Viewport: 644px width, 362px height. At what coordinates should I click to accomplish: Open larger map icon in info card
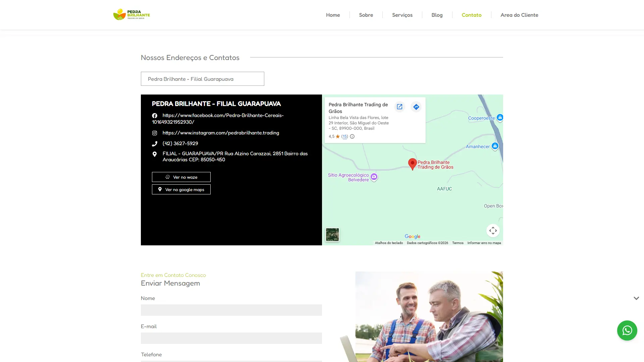[x=399, y=107]
